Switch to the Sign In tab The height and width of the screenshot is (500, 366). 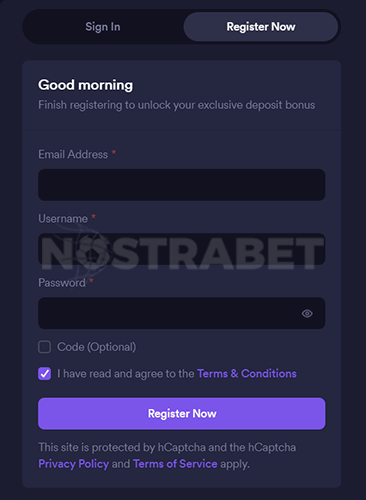(x=103, y=27)
